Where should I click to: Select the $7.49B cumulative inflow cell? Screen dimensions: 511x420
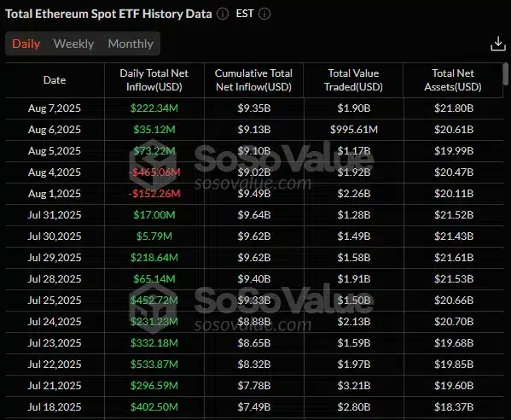point(254,407)
